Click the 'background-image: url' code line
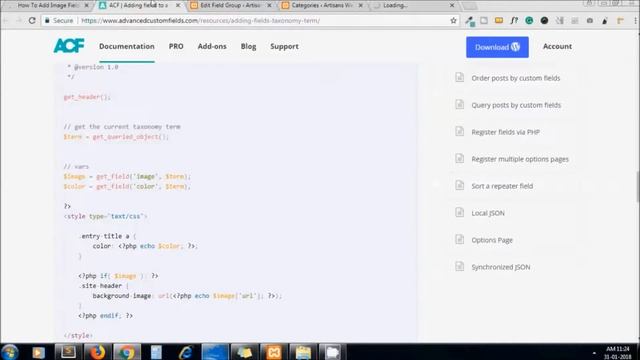This screenshot has height=360, width=640. pos(187,296)
